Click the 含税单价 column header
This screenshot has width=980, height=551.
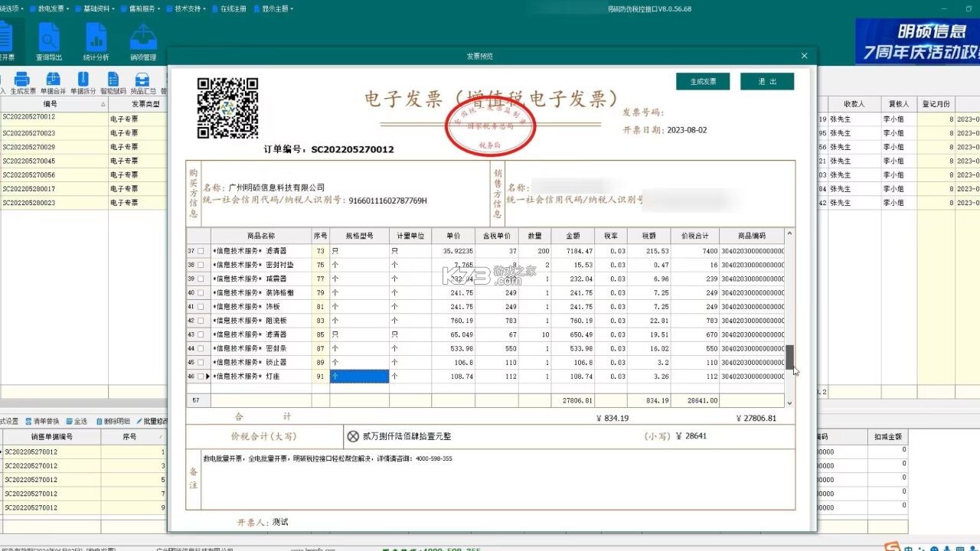pos(497,236)
